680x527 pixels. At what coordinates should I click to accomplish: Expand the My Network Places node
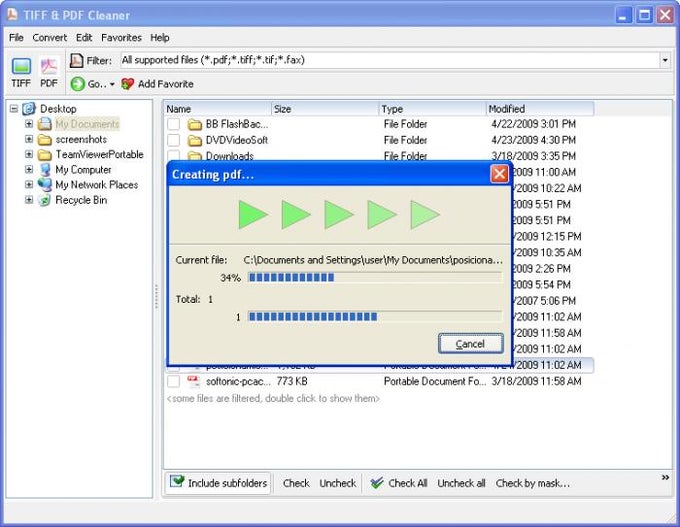[x=29, y=185]
